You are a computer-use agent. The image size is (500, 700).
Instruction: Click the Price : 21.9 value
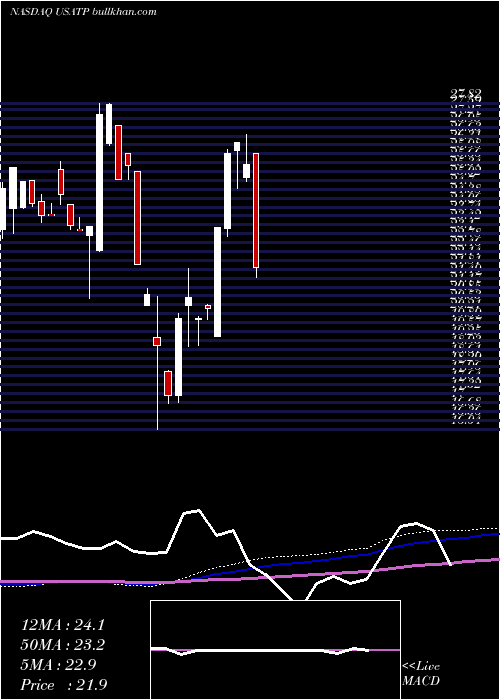64,685
